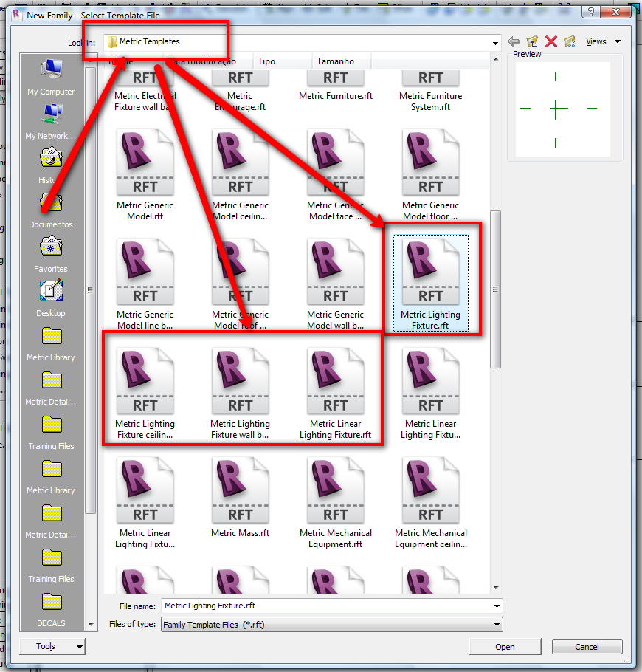The width and height of the screenshot is (642, 672).
Task: Open the Files of type combo box
Action: coord(331,625)
